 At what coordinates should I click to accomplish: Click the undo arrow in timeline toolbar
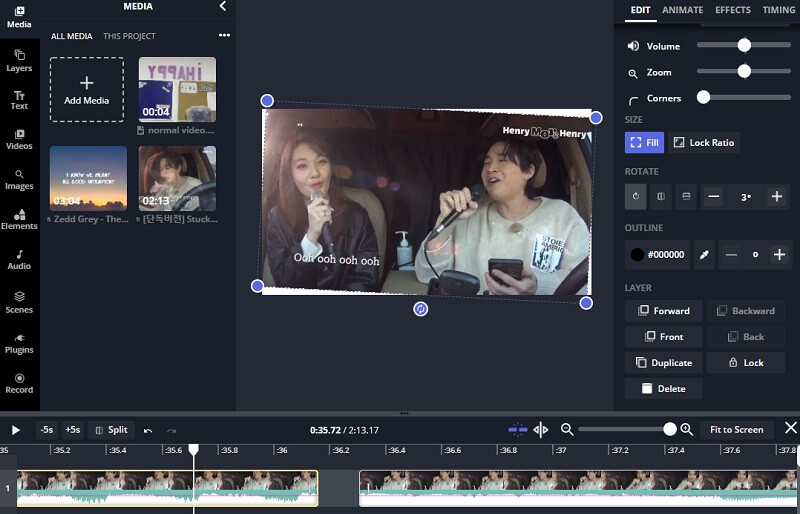tap(148, 430)
